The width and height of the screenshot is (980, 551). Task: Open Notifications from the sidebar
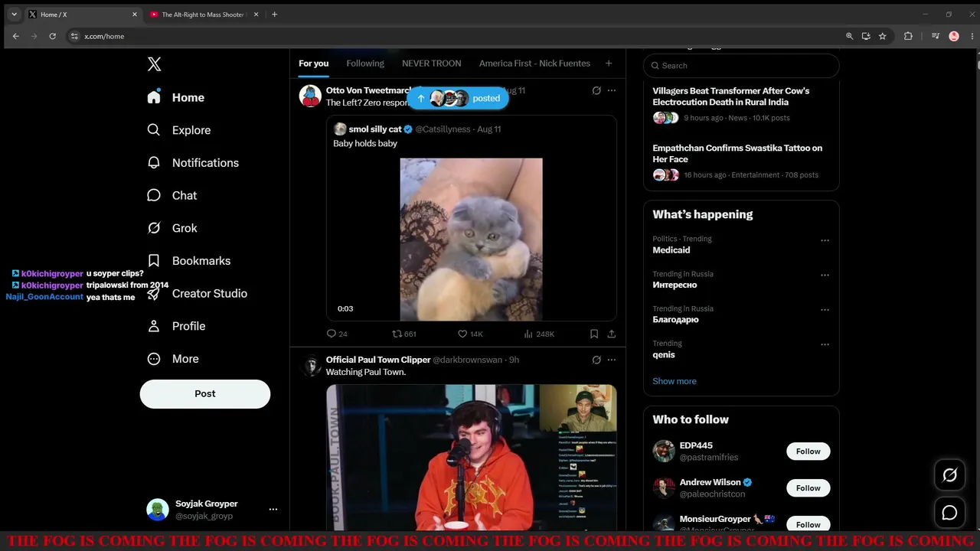point(193,163)
